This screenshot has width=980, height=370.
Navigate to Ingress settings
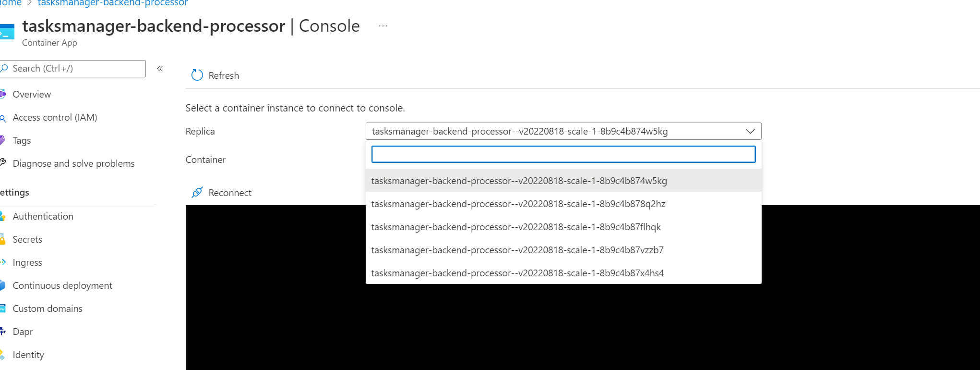(x=27, y=262)
